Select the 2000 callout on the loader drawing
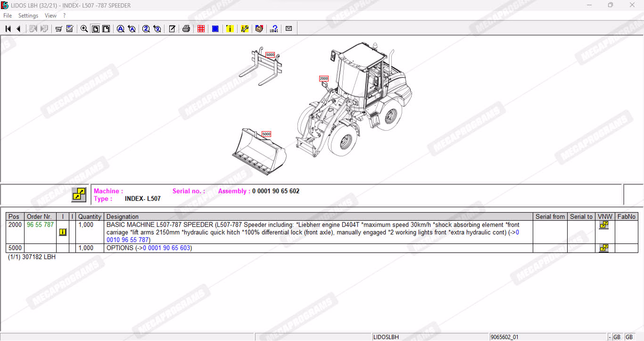Image resolution: width=644 pixels, height=341 pixels. pos(324,79)
